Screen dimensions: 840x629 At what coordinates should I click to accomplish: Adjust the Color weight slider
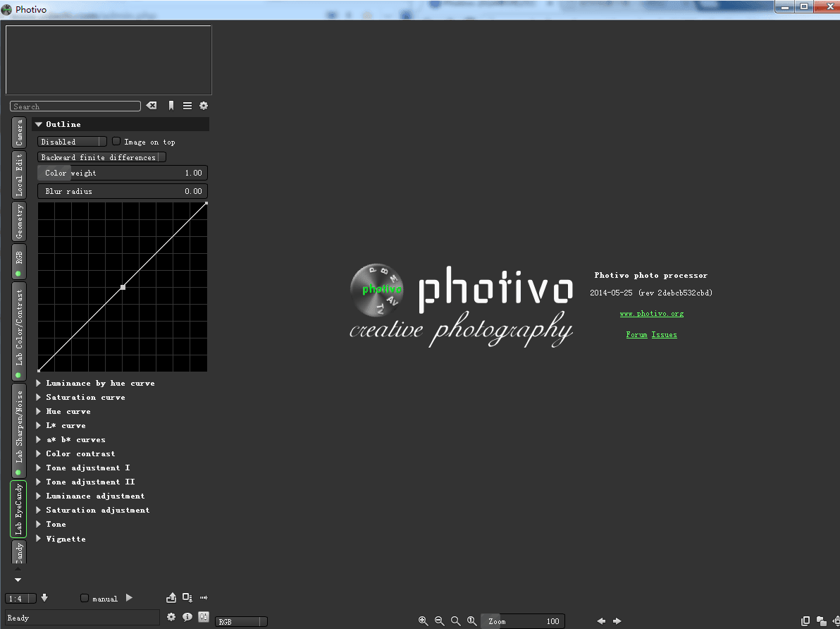coord(122,172)
